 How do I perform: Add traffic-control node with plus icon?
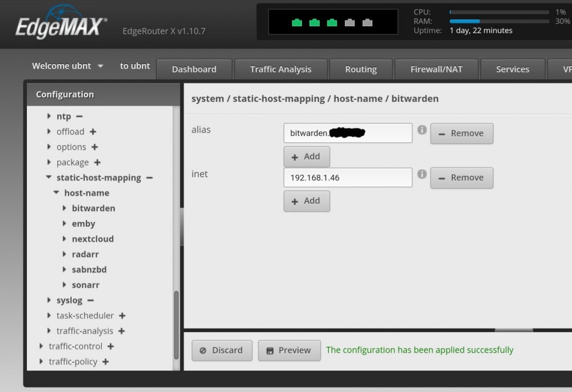pyautogui.click(x=111, y=346)
